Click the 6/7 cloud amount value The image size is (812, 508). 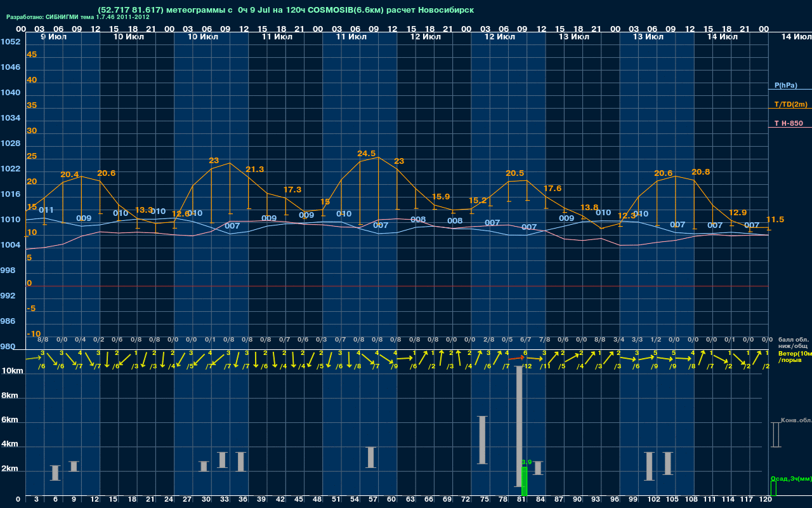point(525,340)
